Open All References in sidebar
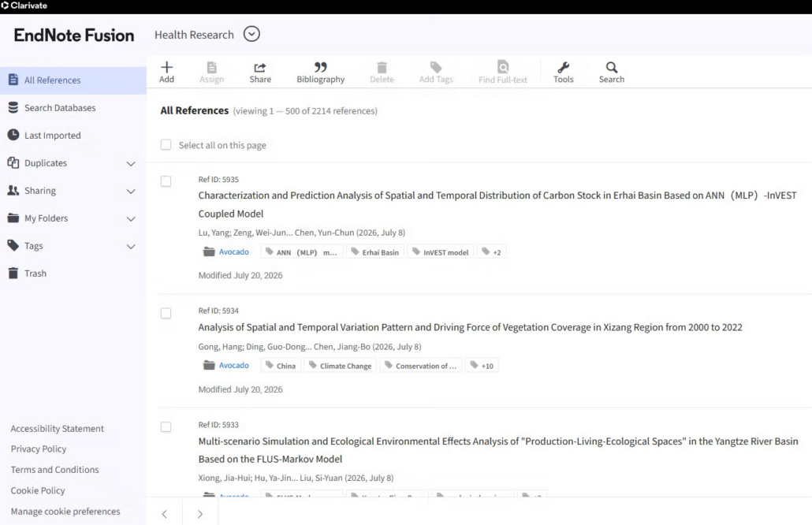Screen dimensions: 812x525 click(73, 80)
